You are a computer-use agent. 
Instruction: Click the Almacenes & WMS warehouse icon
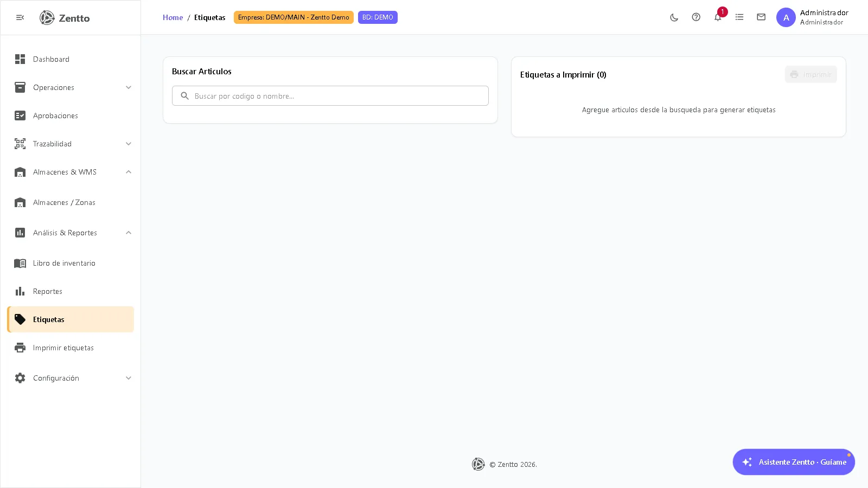click(20, 172)
